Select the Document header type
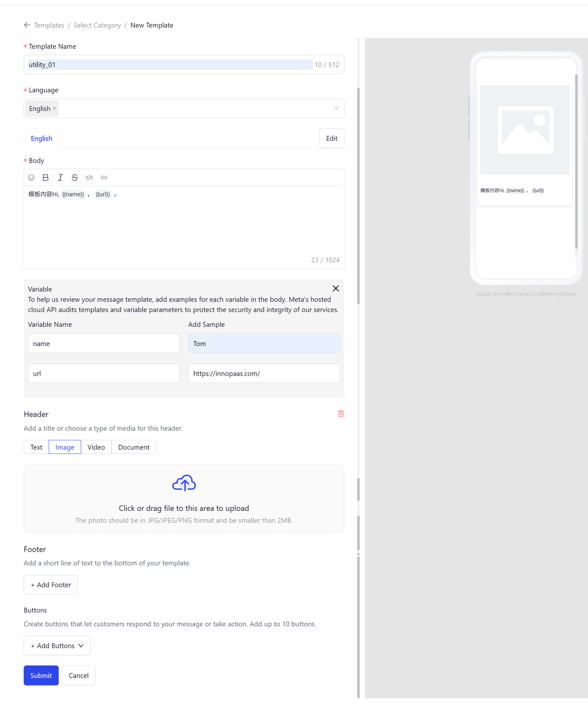The image size is (588, 711). pos(134,447)
